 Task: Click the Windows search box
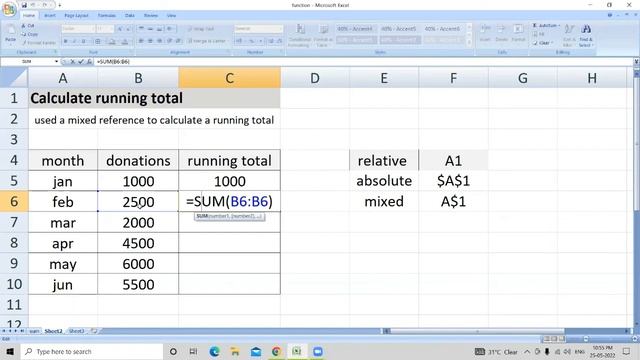pyautogui.click(x=92, y=351)
